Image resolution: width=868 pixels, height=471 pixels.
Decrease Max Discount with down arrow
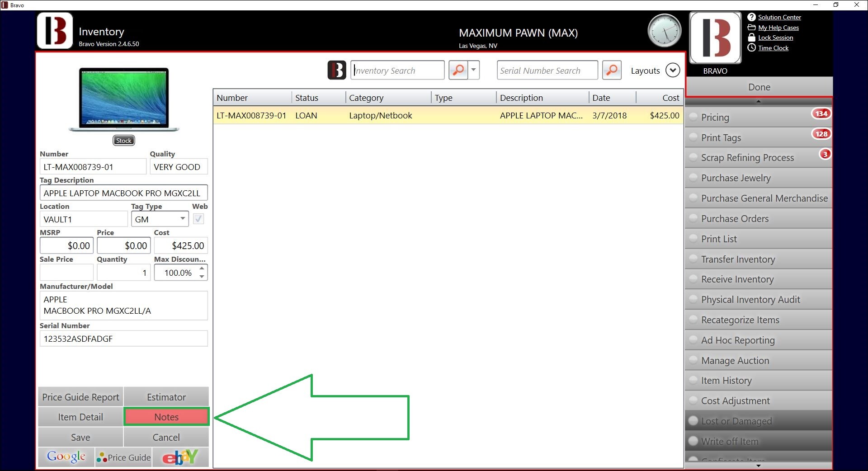pos(202,277)
